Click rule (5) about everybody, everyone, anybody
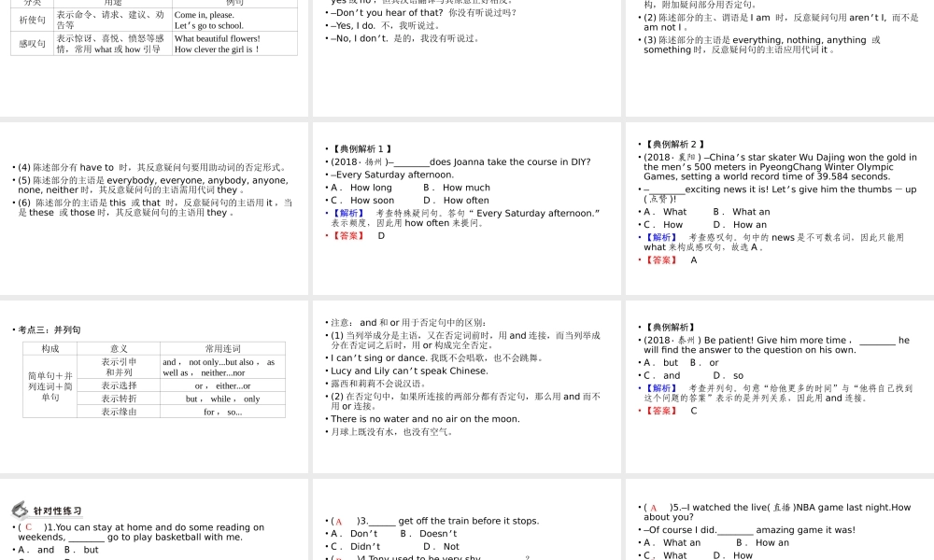The width and height of the screenshot is (934, 560). pos(153,185)
